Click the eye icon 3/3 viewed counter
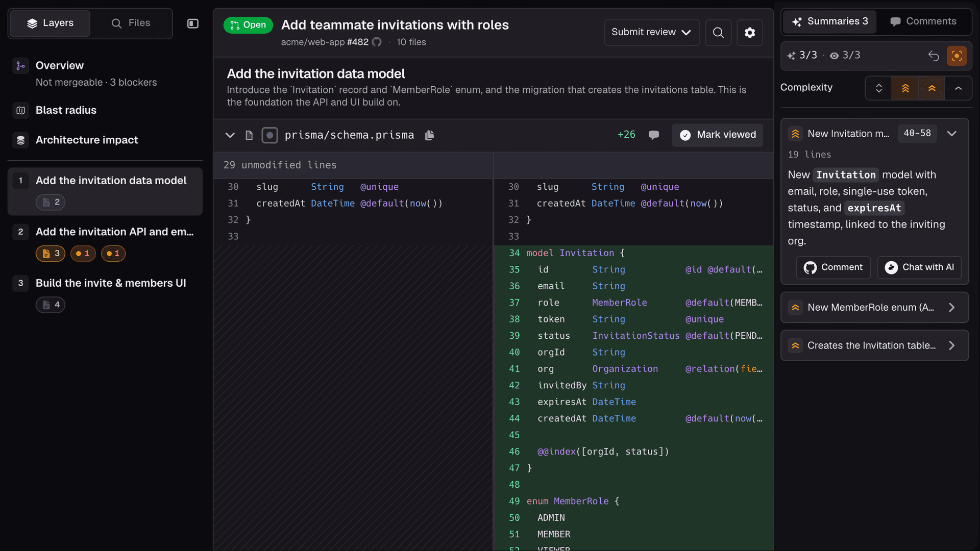This screenshot has height=551, width=980. pos(845,55)
